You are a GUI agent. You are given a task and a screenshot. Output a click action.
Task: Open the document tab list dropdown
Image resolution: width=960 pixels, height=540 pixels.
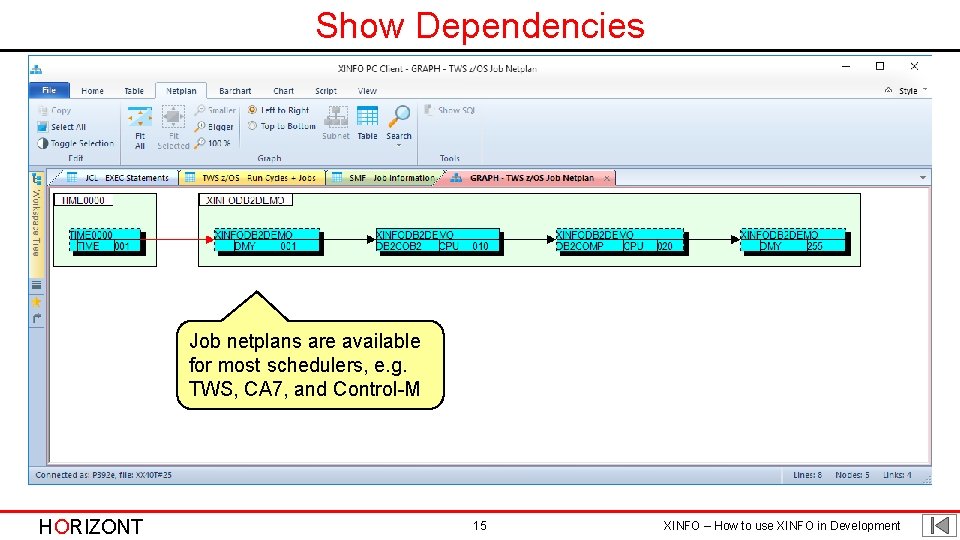click(923, 178)
